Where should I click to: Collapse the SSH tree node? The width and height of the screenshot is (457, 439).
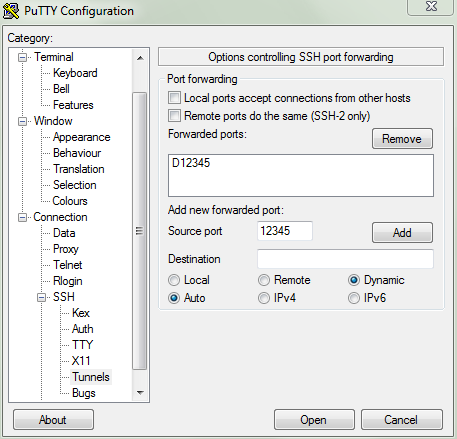(x=41, y=297)
